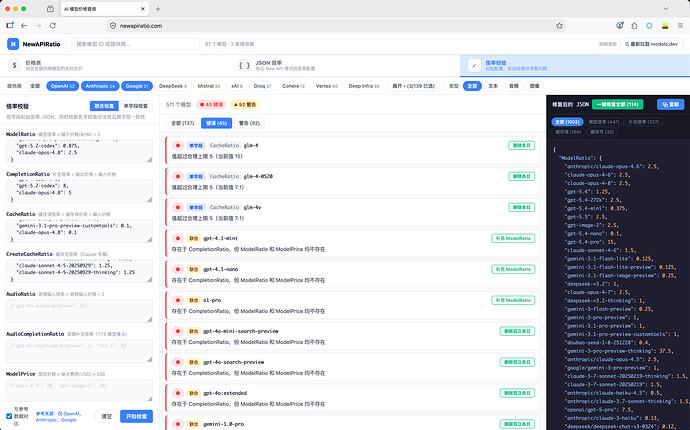The image size is (690, 430).
Task: Filter JSON by model ratio (447)
Action: [x=604, y=122]
